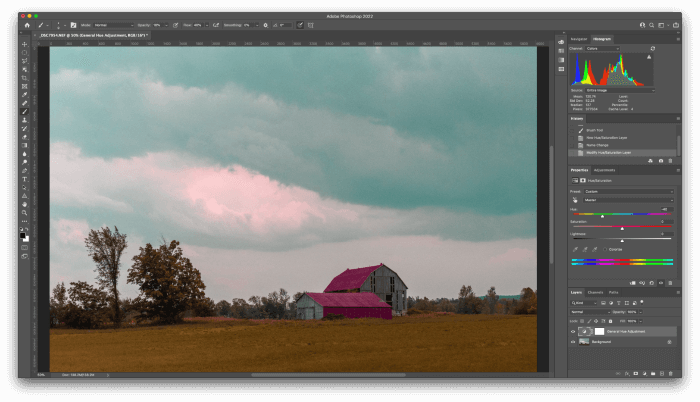Screen dimensions: 700x402
Task: Open the Preset dropdown in Properties
Action: click(628, 191)
